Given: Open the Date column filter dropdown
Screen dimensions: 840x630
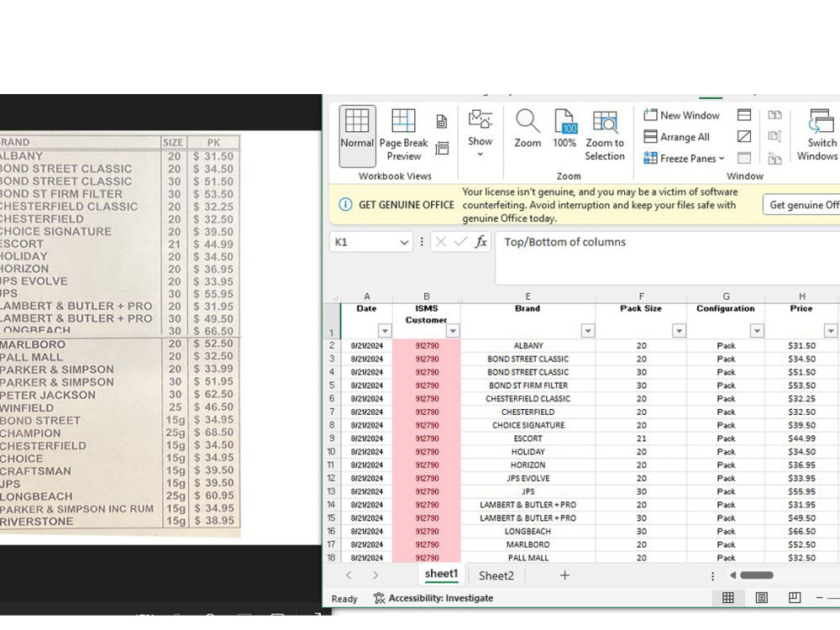Looking at the screenshot, I should click(385, 330).
